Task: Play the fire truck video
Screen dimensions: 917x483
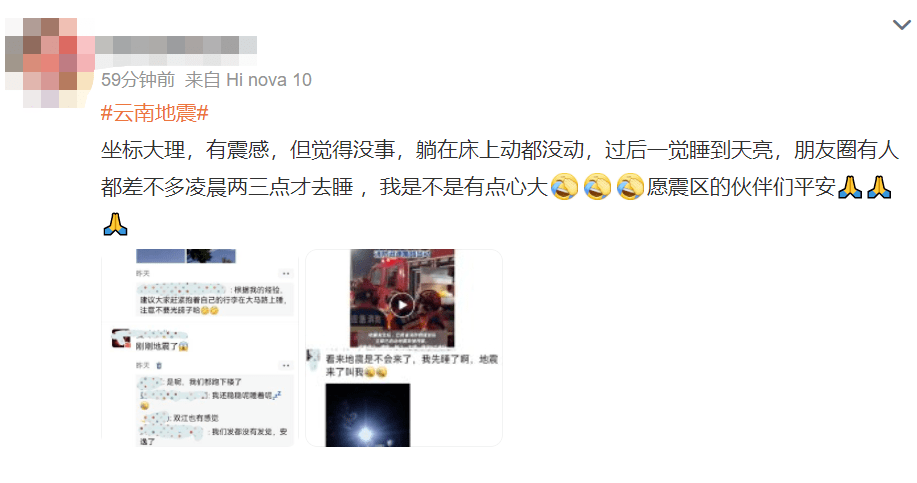Action: (402, 305)
